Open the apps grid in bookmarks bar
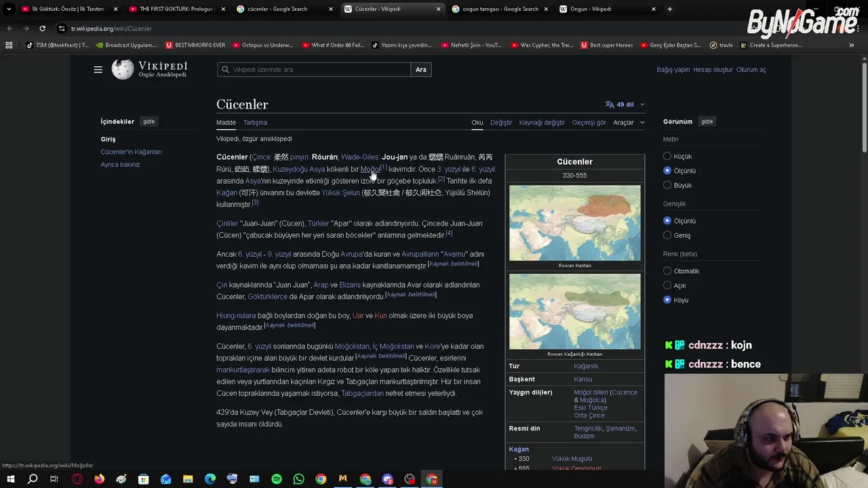 click(x=9, y=45)
